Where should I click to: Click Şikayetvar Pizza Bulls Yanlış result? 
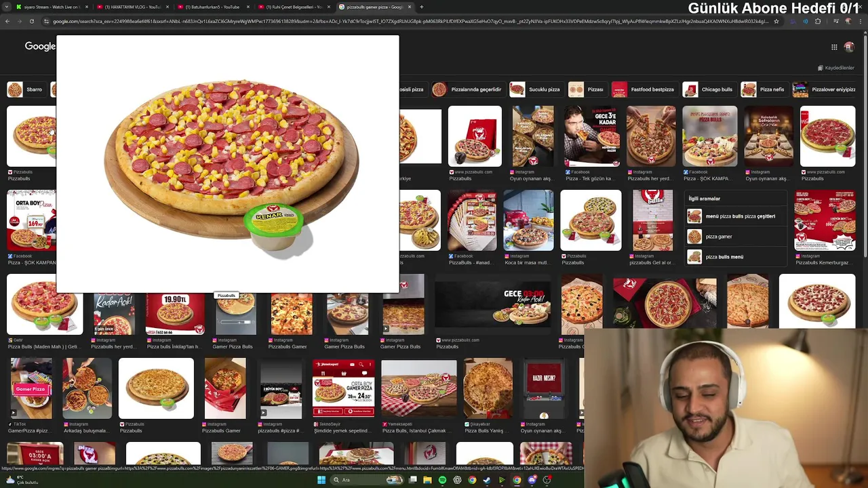pos(488,430)
